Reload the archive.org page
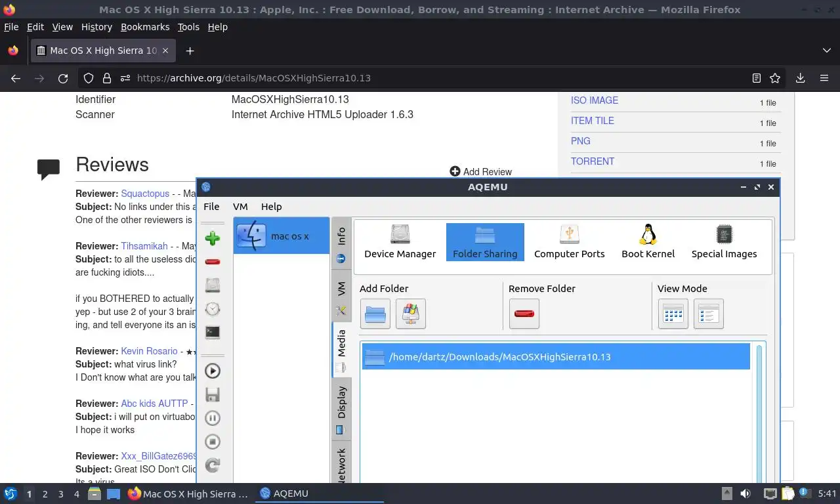 point(63,78)
